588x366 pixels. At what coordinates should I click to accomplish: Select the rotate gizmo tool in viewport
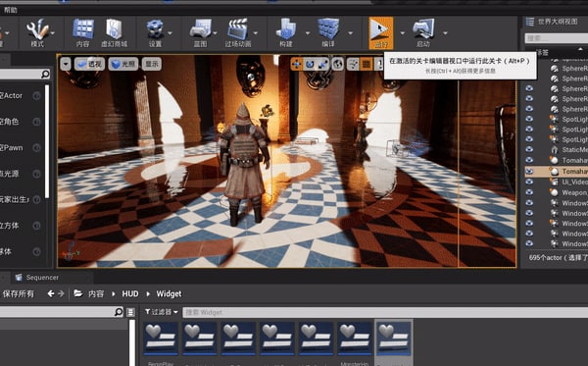click(x=310, y=64)
